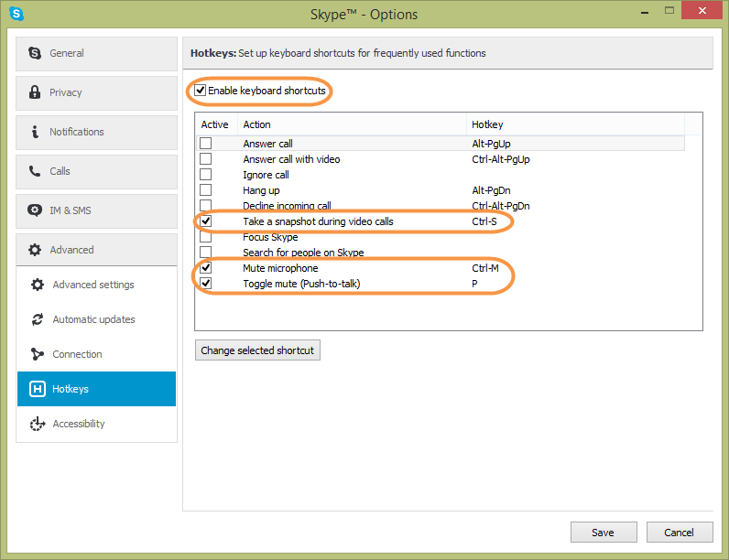Cancel the options dialog
The image size is (729, 560).
tap(679, 533)
